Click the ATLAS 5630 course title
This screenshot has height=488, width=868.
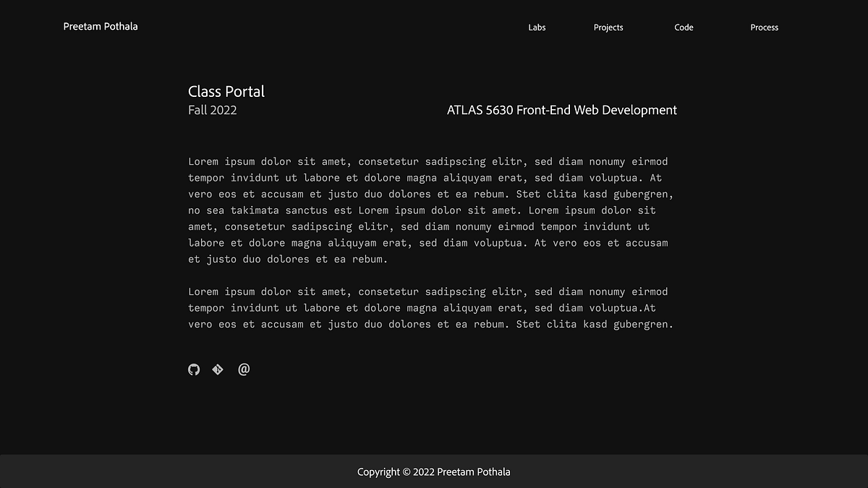[562, 110]
